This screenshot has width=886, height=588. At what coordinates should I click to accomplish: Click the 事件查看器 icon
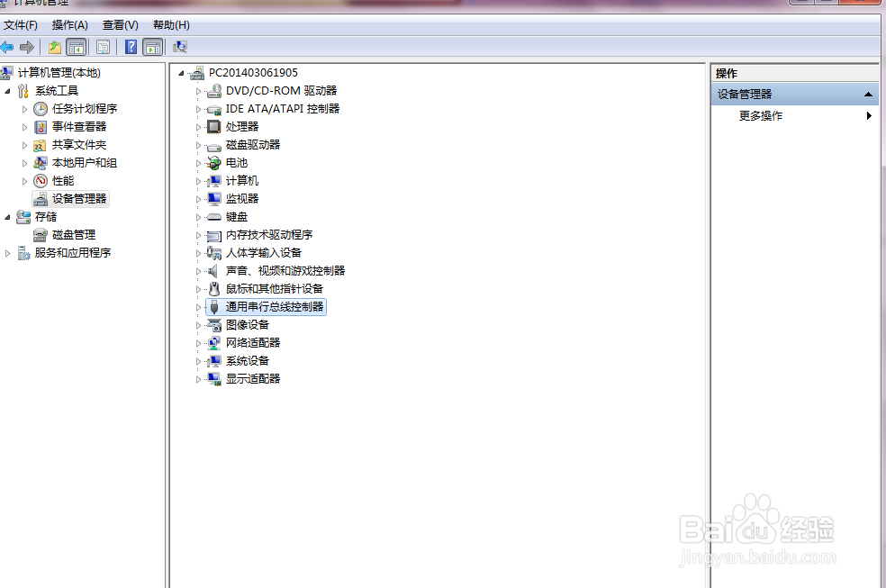pos(41,127)
